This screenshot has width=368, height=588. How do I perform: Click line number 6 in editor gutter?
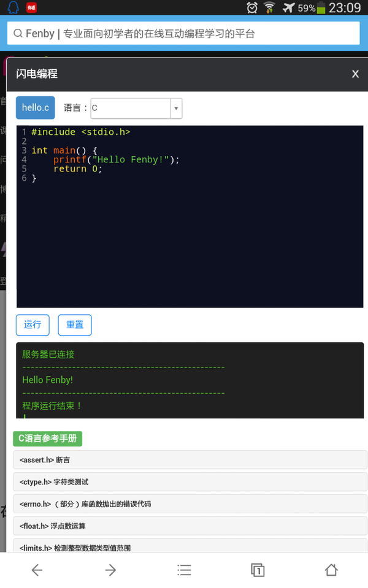coord(24,178)
